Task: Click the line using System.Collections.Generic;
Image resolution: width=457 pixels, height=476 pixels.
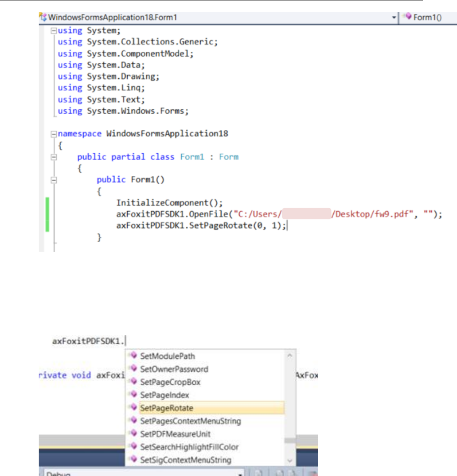Action: pos(138,42)
